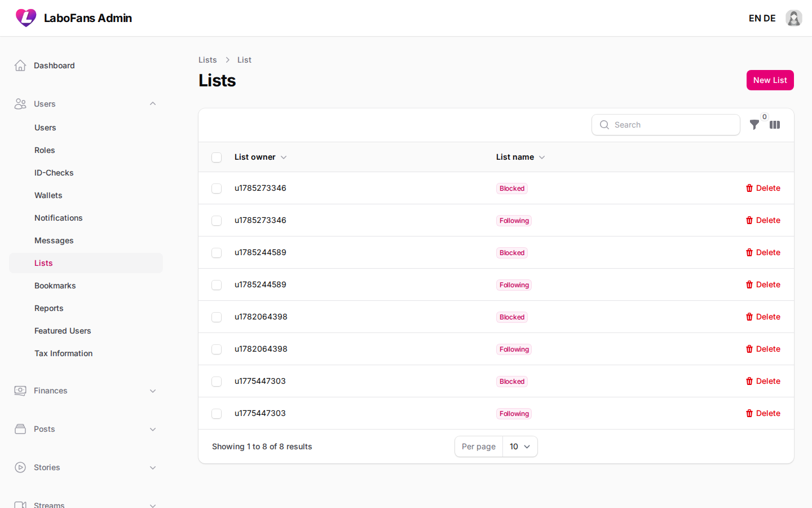Select Lists in sidebar

click(x=86, y=263)
